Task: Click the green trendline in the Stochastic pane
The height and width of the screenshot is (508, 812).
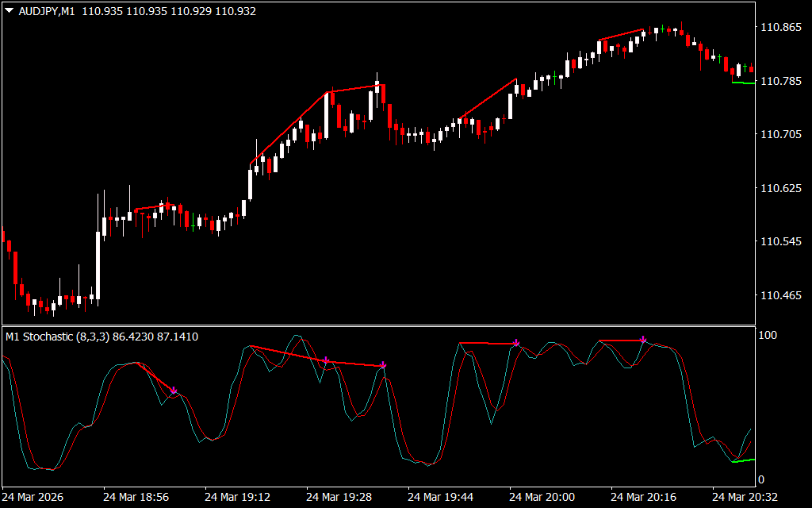Action: (x=743, y=460)
